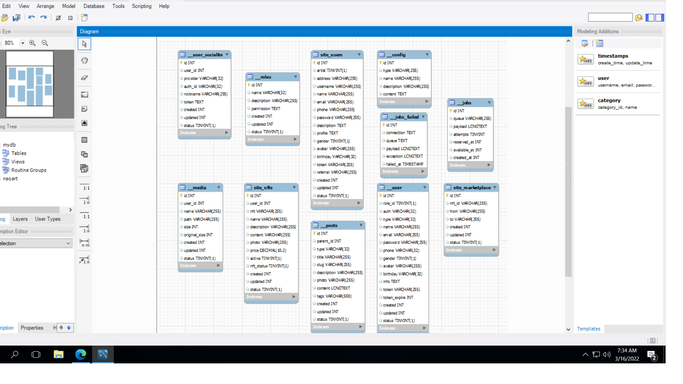The height and width of the screenshot is (384, 683).
Task: Click the edit templates icon in Modeling Additions
Action: click(585, 43)
